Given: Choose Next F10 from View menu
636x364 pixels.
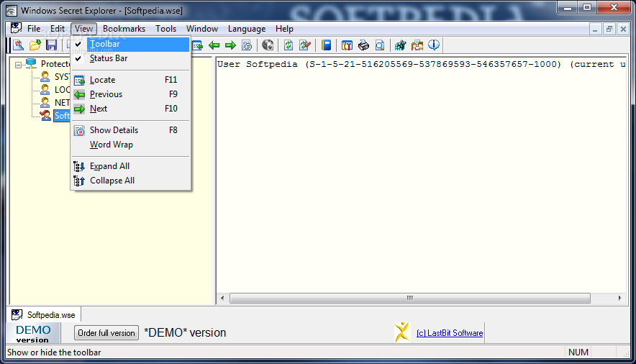Looking at the screenshot, I should [x=131, y=109].
